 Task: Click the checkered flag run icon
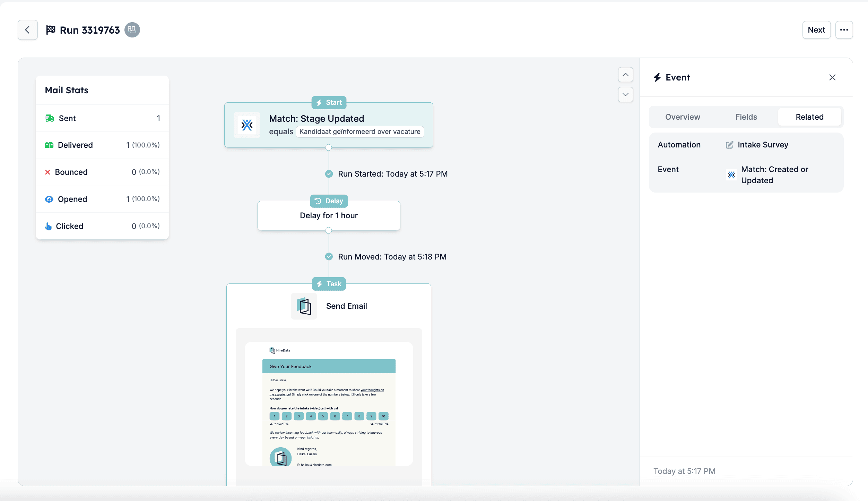pos(51,30)
